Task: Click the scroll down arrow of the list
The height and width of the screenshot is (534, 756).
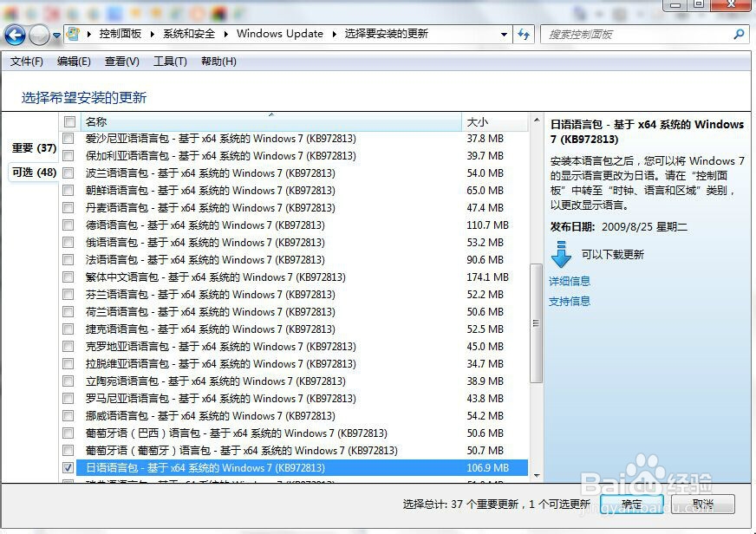Action: coord(536,476)
